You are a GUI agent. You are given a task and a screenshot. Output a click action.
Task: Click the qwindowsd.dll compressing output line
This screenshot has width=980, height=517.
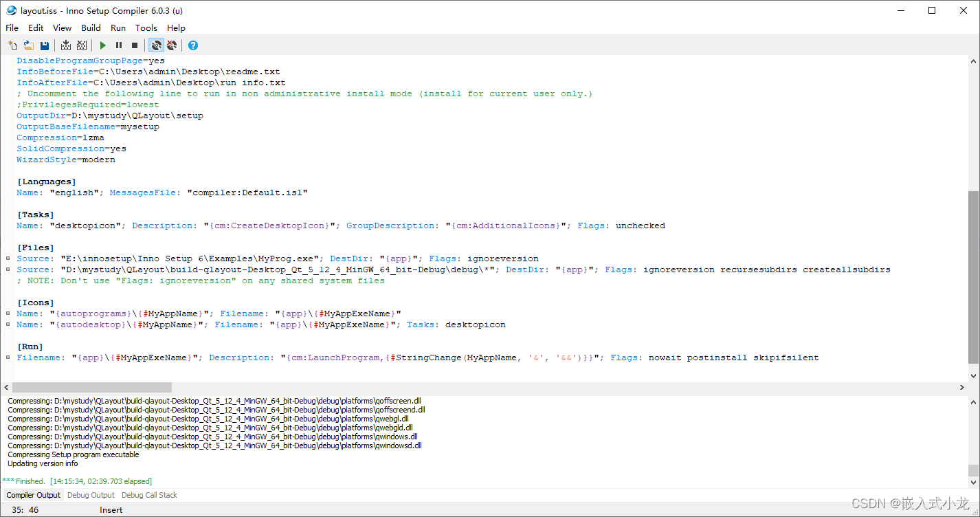tap(214, 445)
